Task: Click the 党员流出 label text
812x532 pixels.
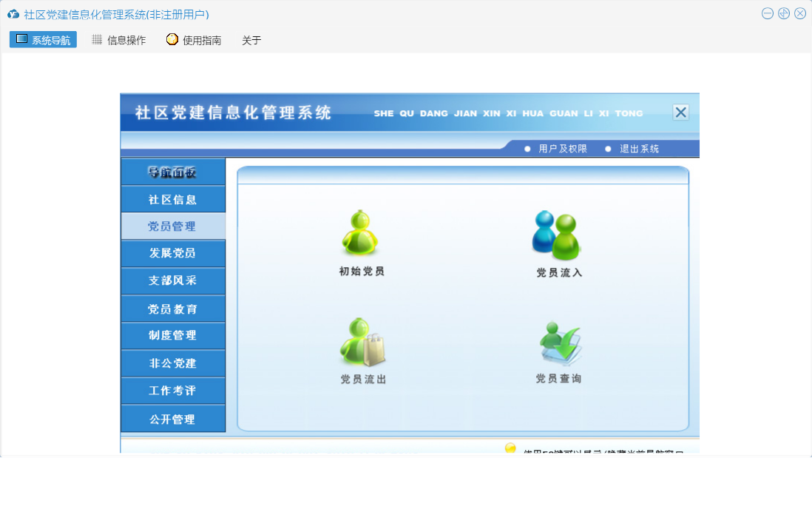Action: [363, 379]
